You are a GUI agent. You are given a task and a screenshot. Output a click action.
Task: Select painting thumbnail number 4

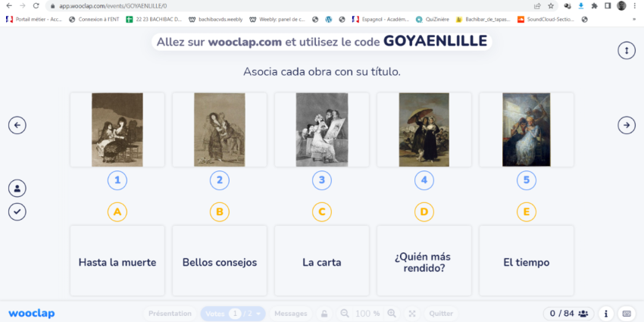pyautogui.click(x=424, y=130)
